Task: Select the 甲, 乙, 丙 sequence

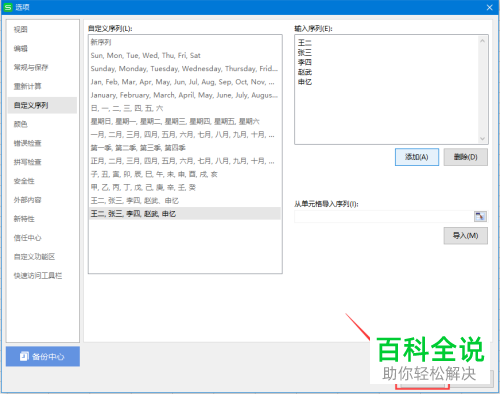Action: click(x=185, y=187)
